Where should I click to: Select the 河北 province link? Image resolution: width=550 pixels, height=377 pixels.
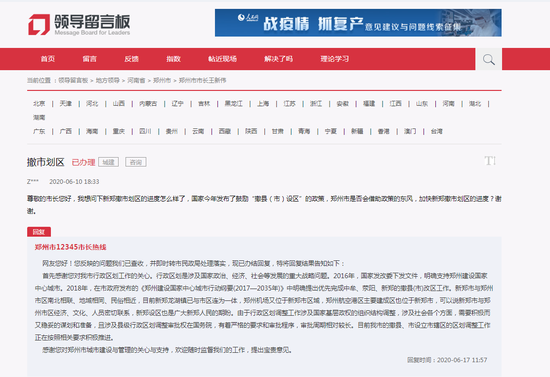pyautogui.click(x=92, y=103)
